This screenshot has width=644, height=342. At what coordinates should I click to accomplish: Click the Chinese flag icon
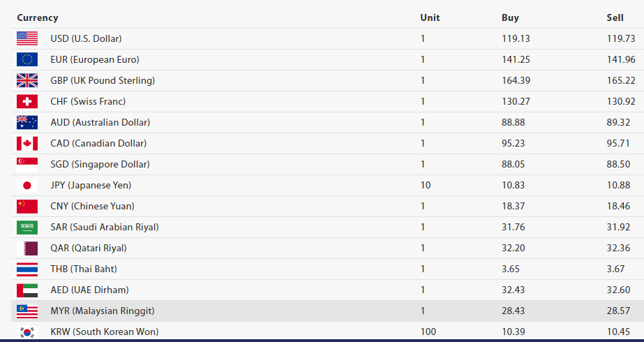[x=27, y=207]
